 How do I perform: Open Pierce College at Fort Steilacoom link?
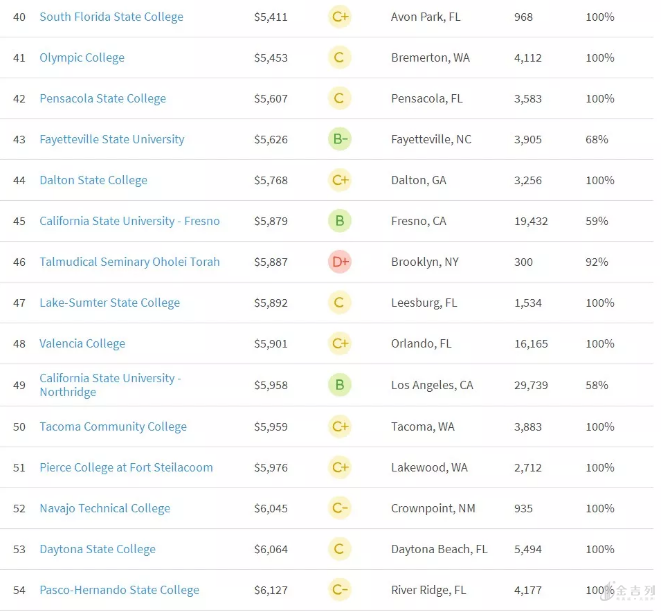pyautogui.click(x=126, y=467)
